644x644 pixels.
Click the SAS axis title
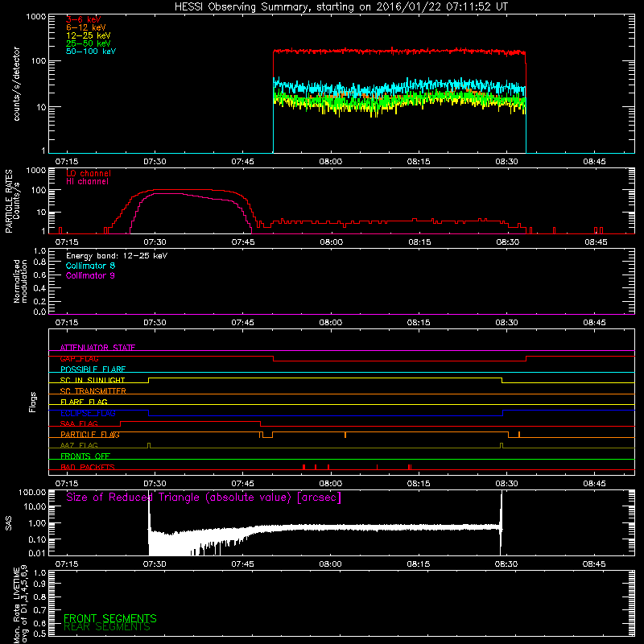(8, 522)
